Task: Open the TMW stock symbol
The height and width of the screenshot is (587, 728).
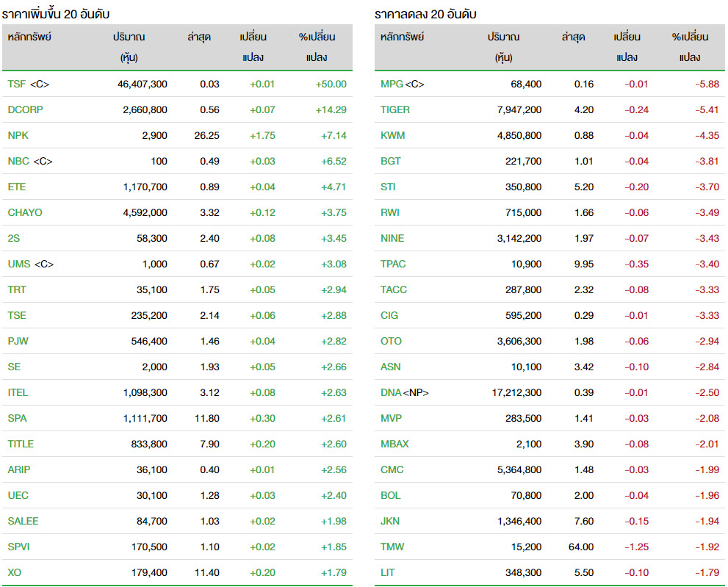Action: coord(392,547)
